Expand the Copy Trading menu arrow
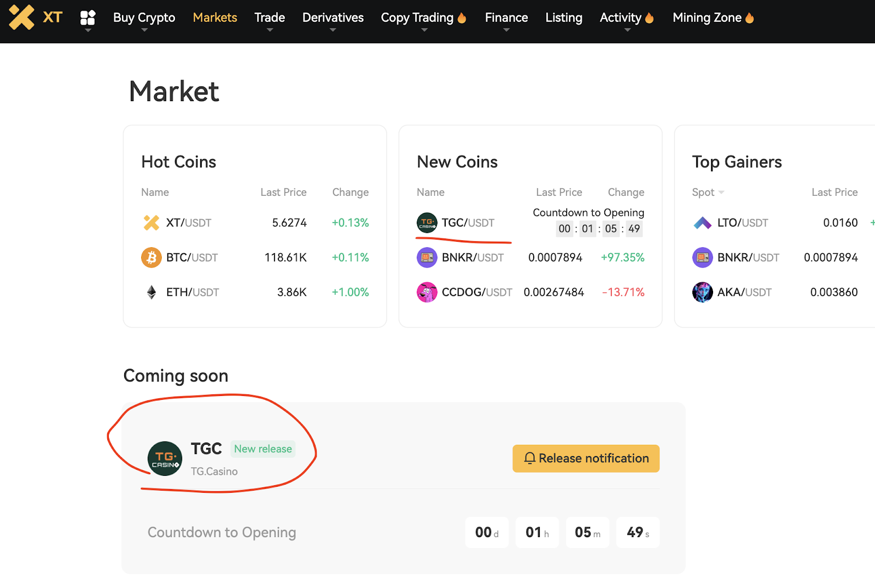 click(x=424, y=30)
